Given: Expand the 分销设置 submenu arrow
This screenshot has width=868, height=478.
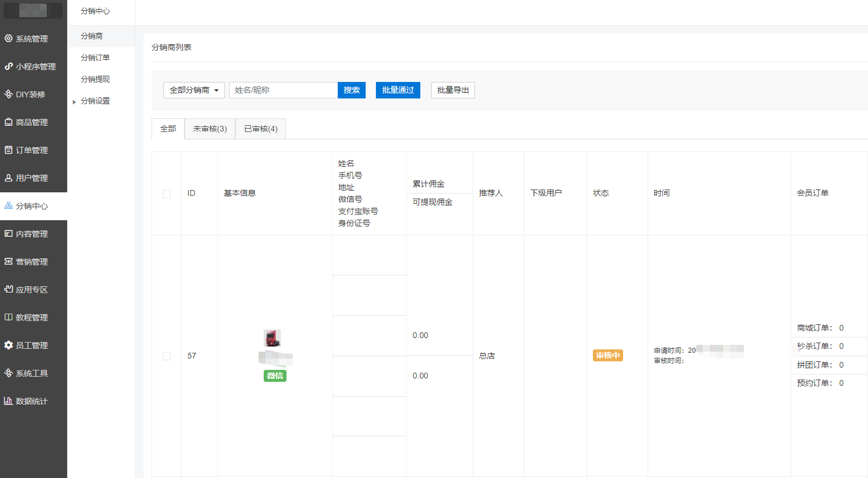Looking at the screenshot, I should pos(74,102).
